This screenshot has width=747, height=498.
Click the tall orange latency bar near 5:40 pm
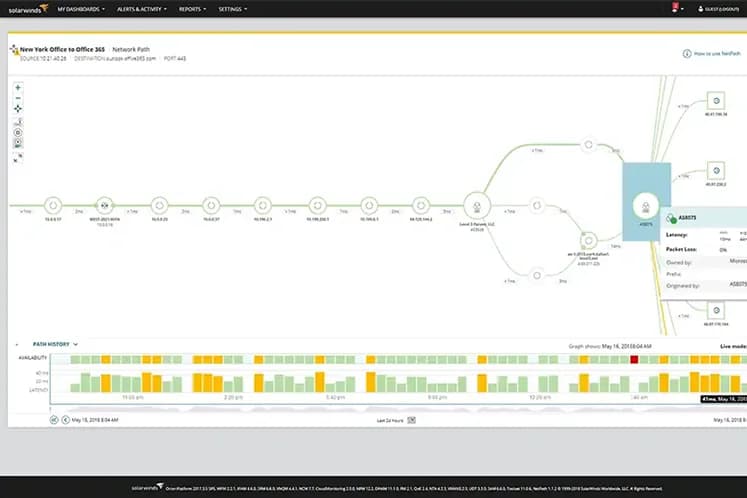click(x=320, y=382)
